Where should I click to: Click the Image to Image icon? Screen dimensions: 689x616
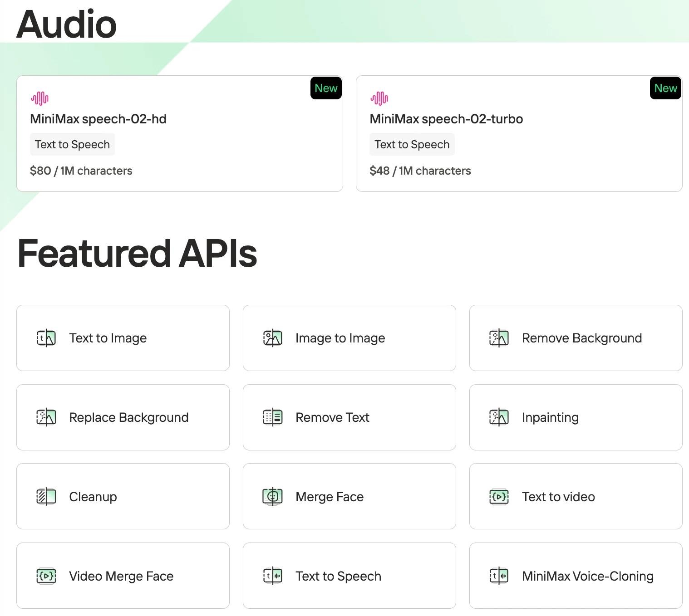point(272,338)
